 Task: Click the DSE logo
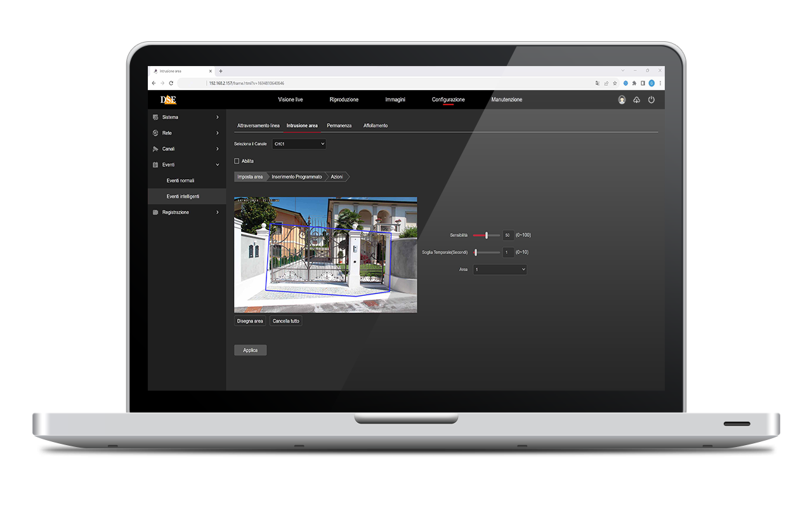[x=169, y=99]
